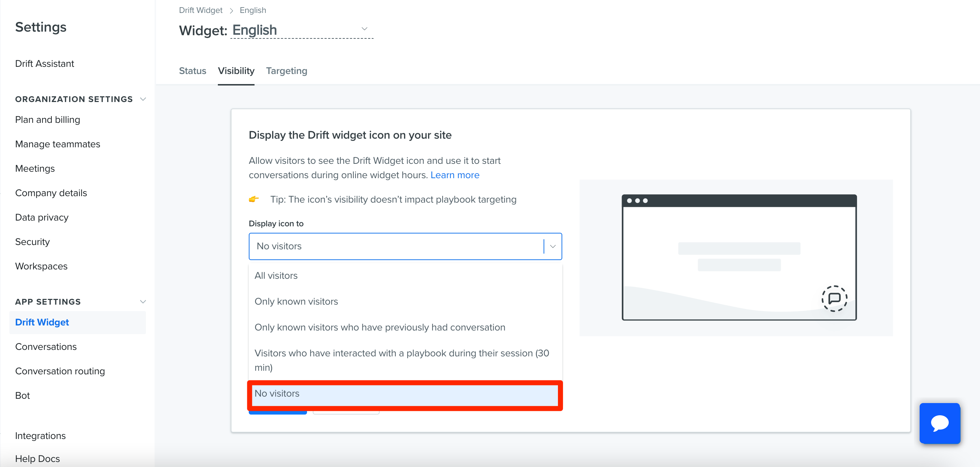
Task: Choose Only known visitors option
Action: click(405, 301)
